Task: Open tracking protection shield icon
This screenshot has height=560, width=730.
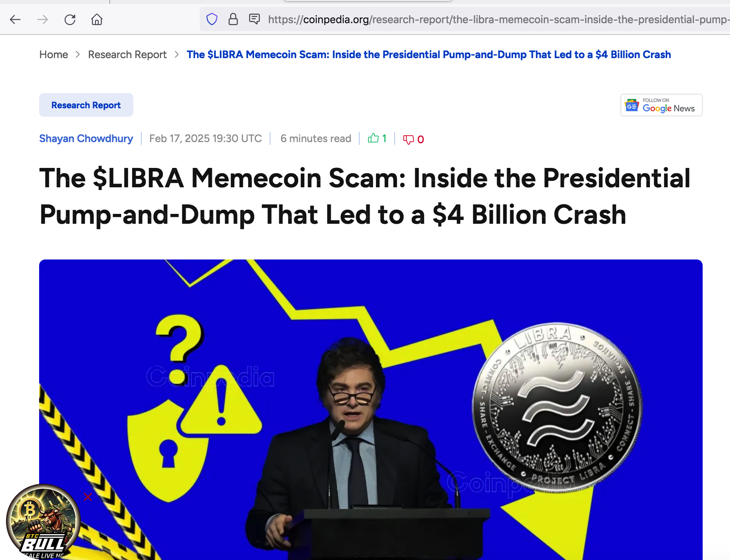Action: pyautogui.click(x=212, y=19)
